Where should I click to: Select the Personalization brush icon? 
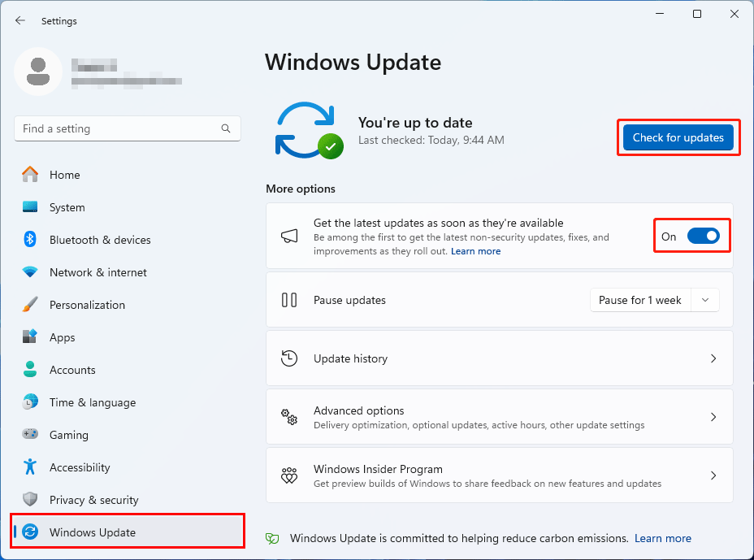pyautogui.click(x=32, y=305)
